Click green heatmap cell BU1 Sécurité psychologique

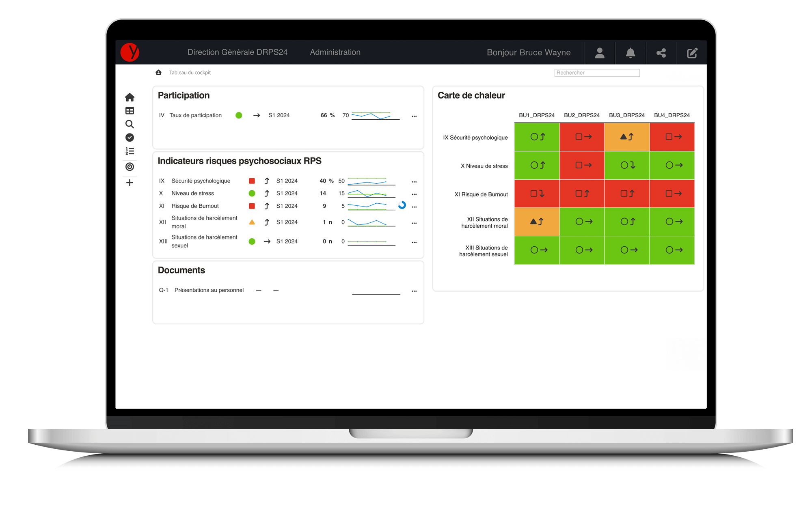point(537,137)
